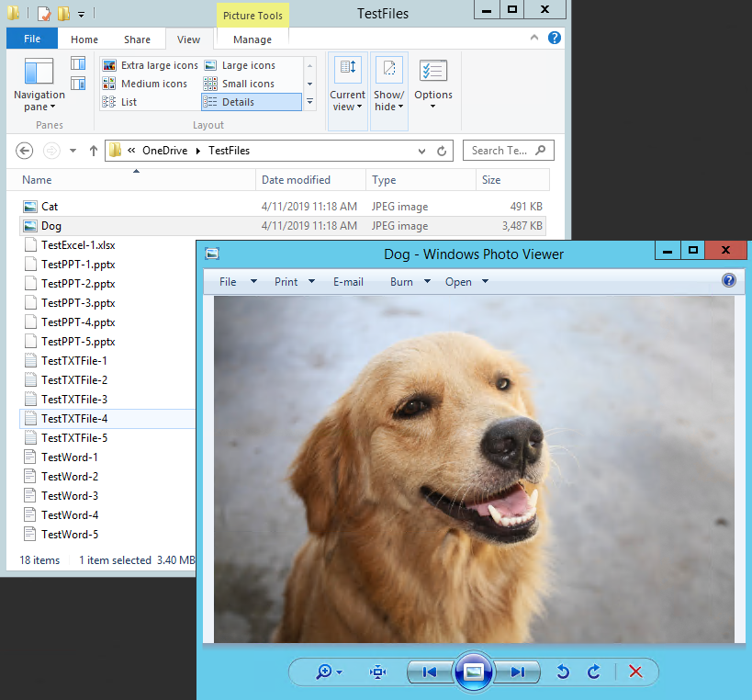The width and height of the screenshot is (752, 700).
Task: Show the next photo in viewer
Action: pyautogui.click(x=518, y=672)
